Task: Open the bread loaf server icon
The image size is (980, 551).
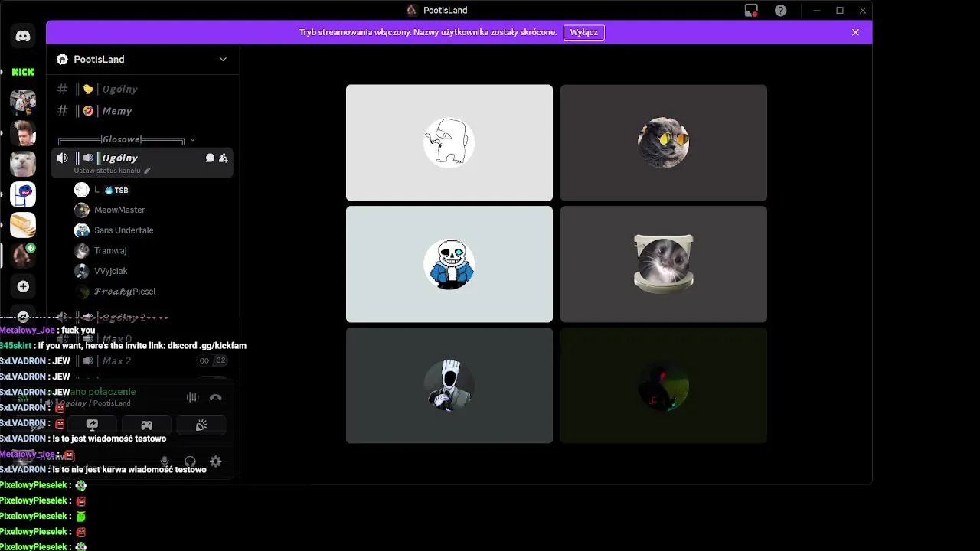Action: (x=23, y=225)
